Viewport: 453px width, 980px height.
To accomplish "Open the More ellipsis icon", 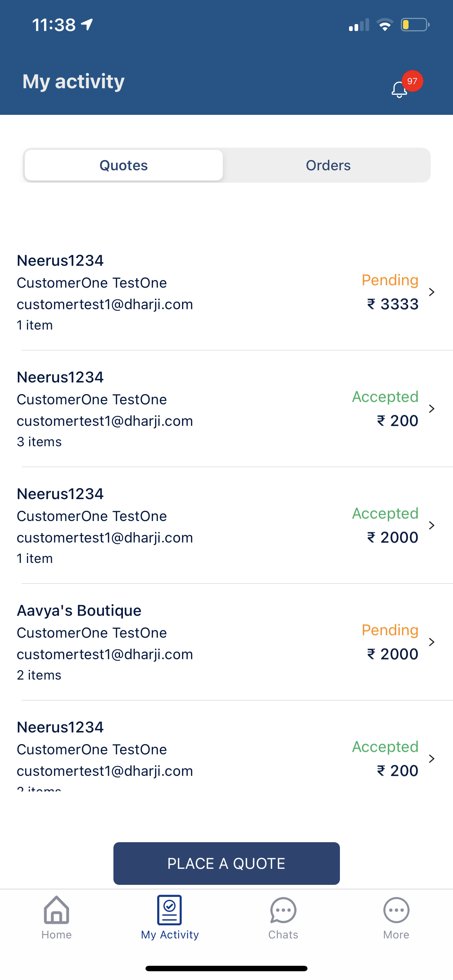I will (396, 910).
